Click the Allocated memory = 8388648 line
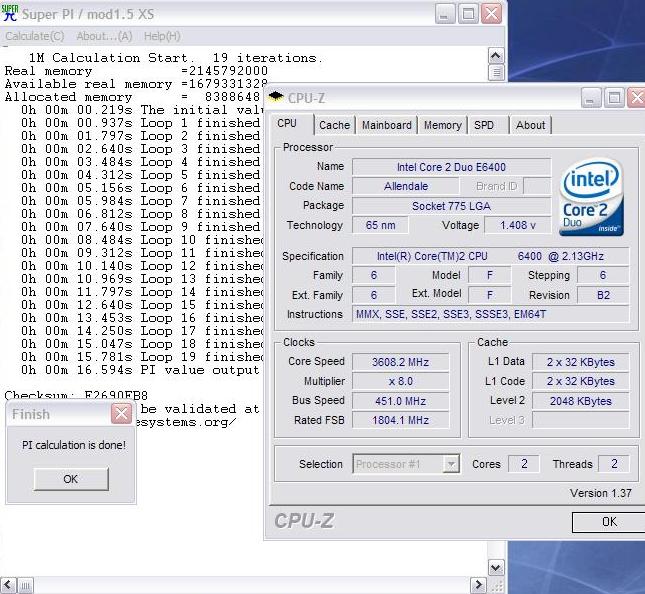 (x=132, y=97)
